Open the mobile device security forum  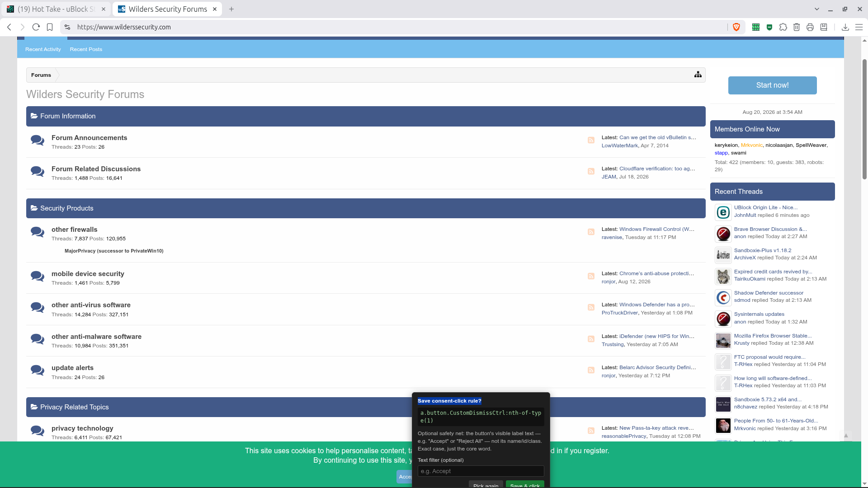88,274
